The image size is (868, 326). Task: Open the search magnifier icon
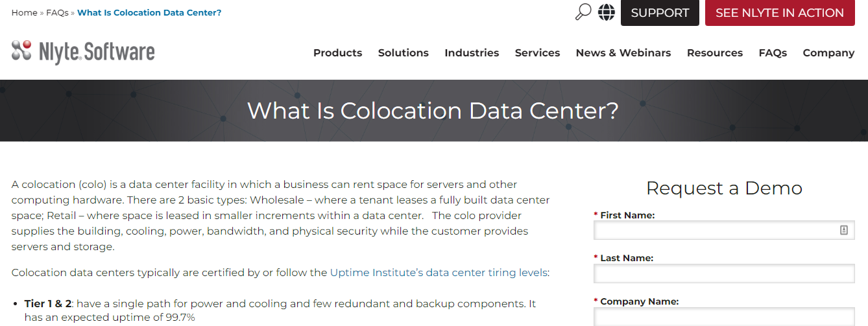[583, 12]
